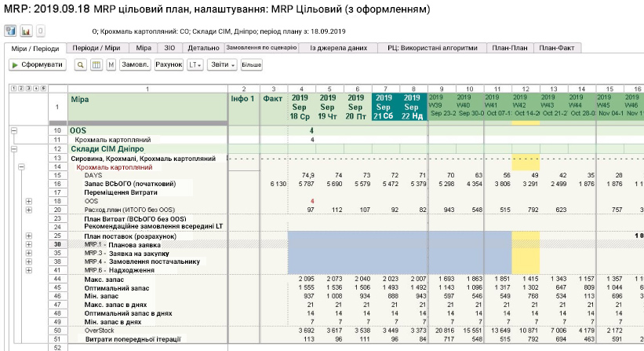Expand the MRP.6 - Надходження row
This screenshot has width=644, height=351.
(x=29, y=270)
